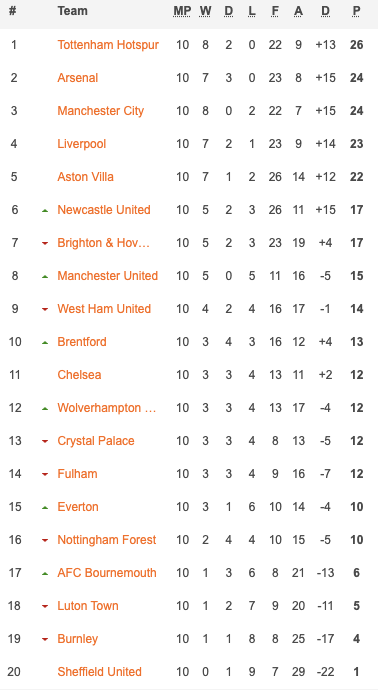
Task: Click the red down arrow next to West Ham United
Action: [44, 310]
